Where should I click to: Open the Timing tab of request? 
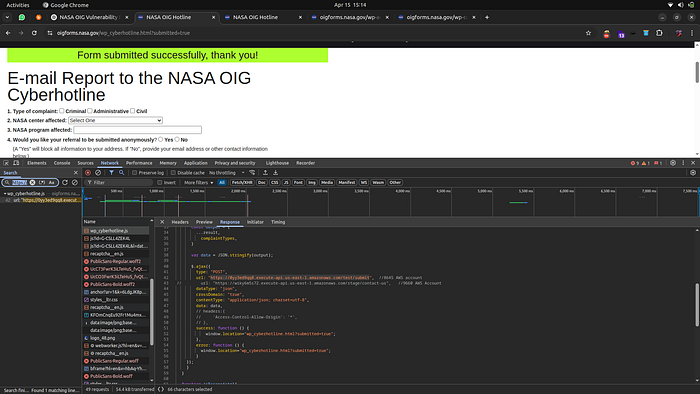(278, 222)
